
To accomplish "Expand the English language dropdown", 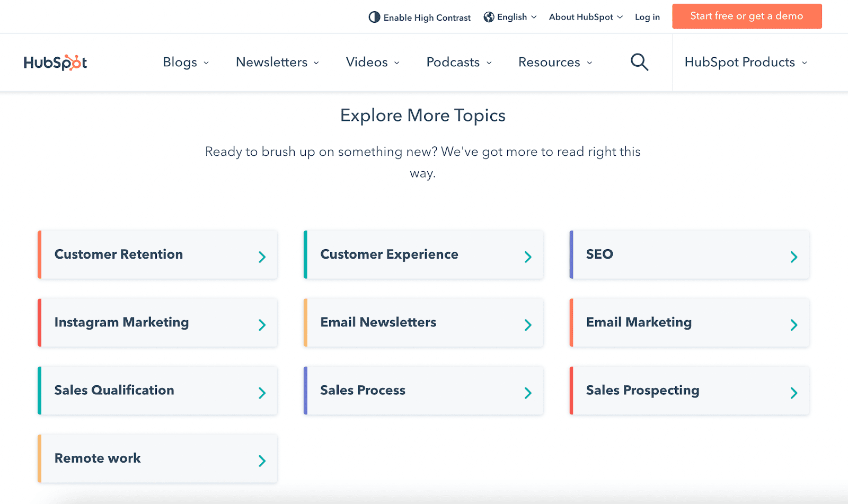I will [x=510, y=17].
